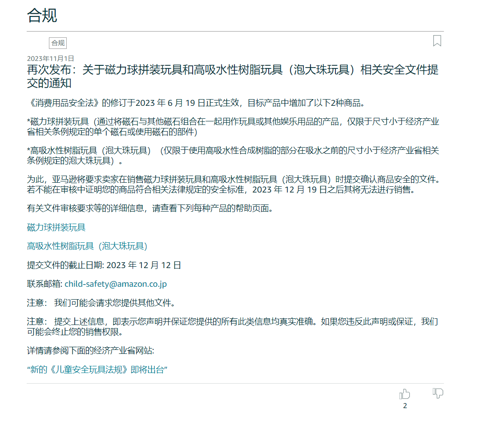
Task: Click the child-safety@amazon.co.jp email link
Action: pyautogui.click(x=116, y=284)
